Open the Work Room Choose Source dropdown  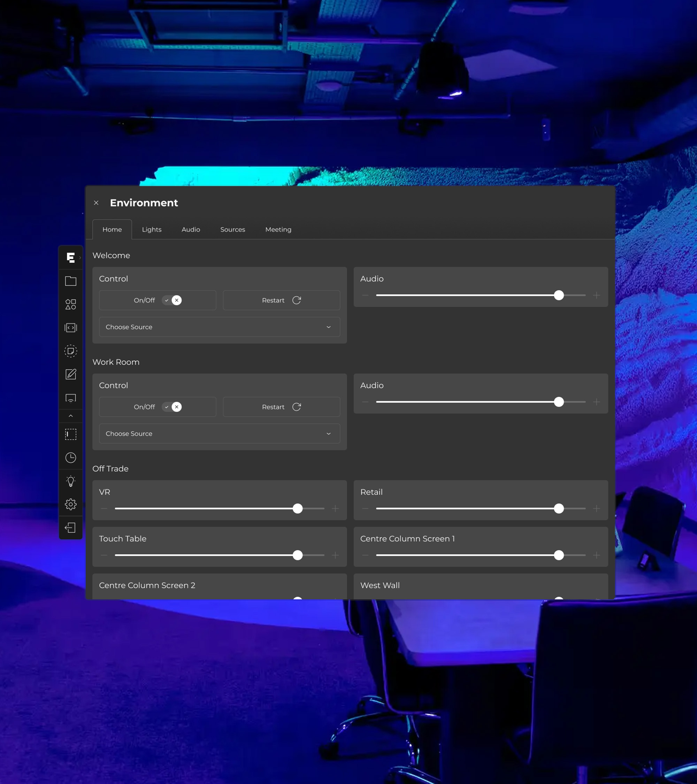220,434
